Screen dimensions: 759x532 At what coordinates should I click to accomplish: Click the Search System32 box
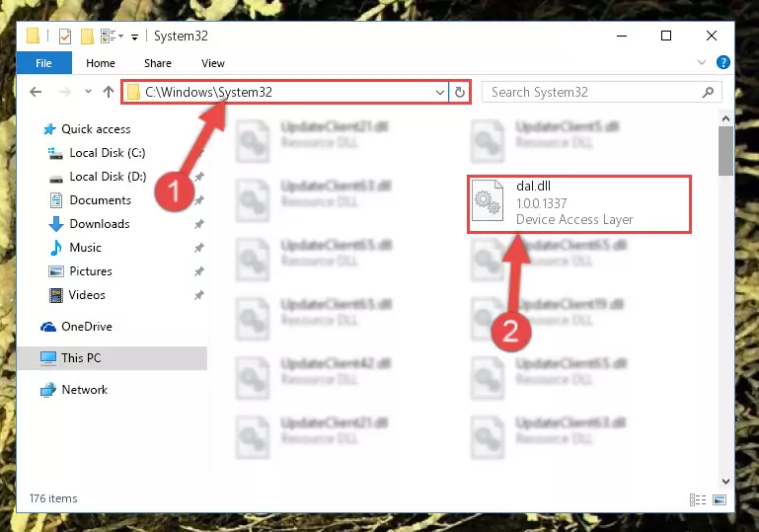coord(602,92)
